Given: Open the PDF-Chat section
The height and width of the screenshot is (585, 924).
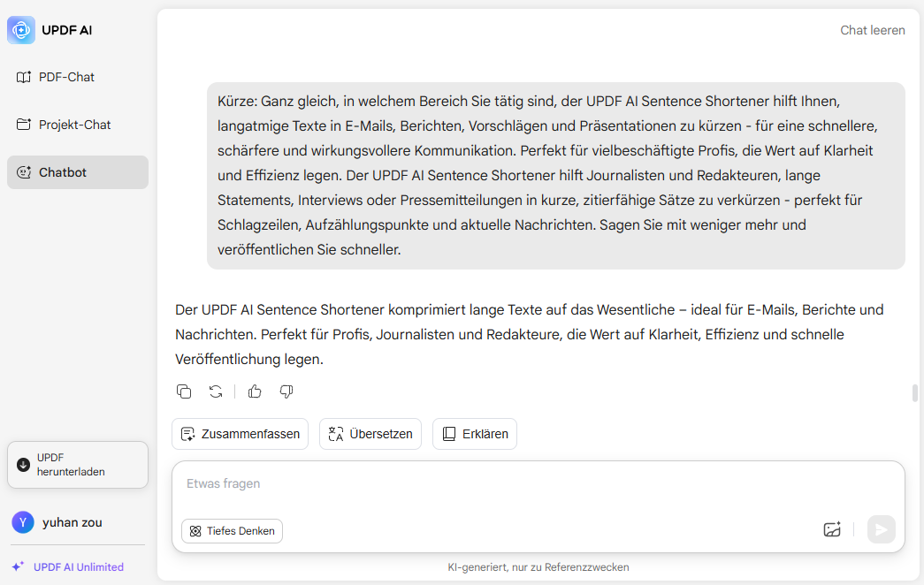Looking at the screenshot, I should (x=77, y=77).
